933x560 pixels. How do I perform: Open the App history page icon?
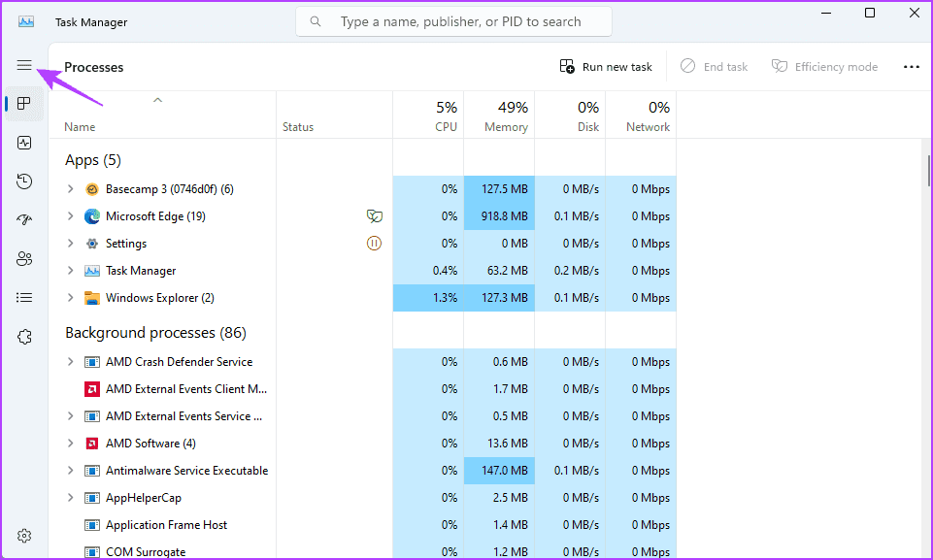[x=24, y=181]
